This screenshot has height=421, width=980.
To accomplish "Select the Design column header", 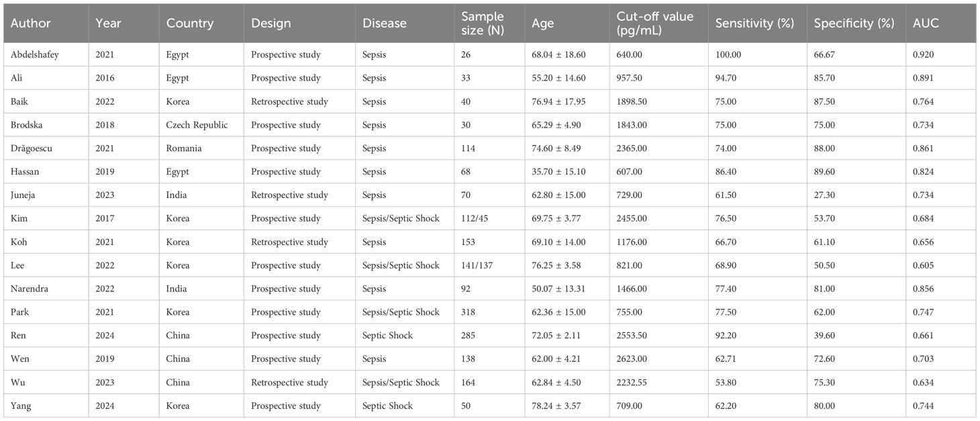I will (x=271, y=24).
